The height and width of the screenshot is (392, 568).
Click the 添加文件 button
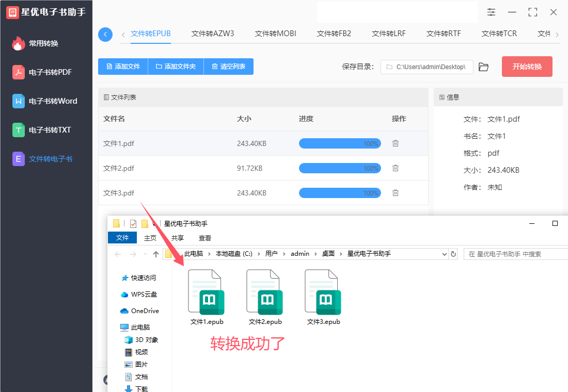coord(123,67)
